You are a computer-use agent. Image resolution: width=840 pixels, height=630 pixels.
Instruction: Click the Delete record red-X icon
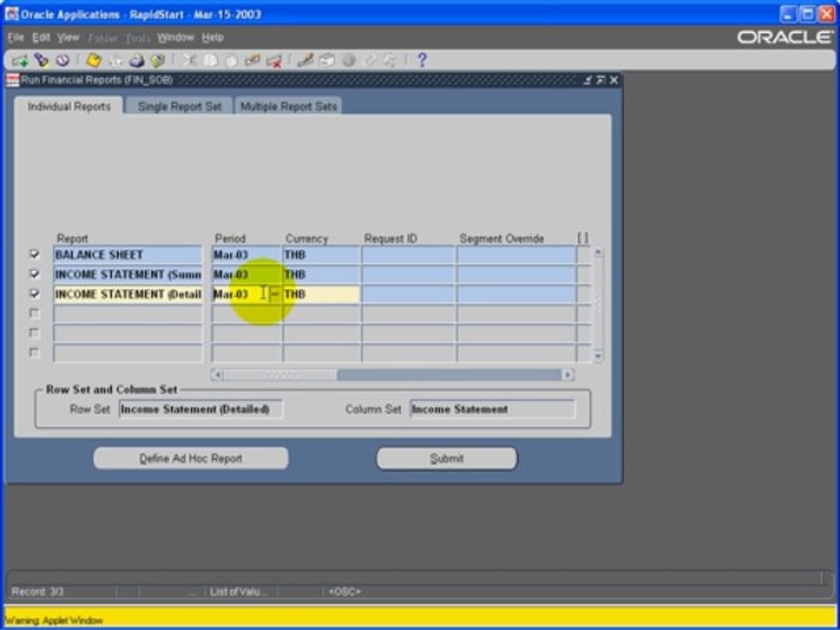[x=274, y=61]
